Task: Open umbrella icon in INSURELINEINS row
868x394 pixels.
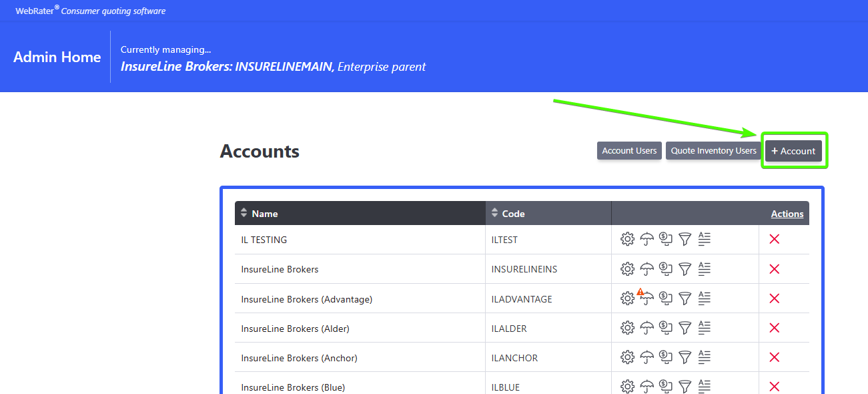Action: point(646,268)
